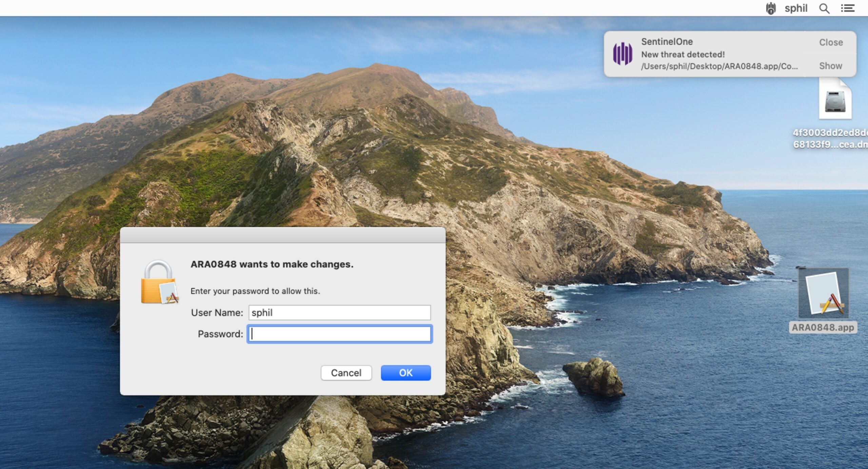Click the ARA0848.app file label

823,327
